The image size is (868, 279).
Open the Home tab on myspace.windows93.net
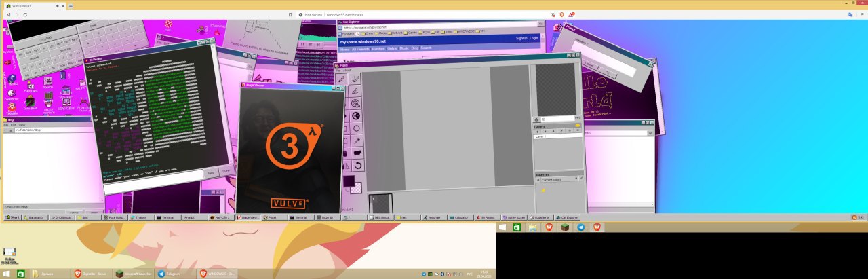click(345, 50)
